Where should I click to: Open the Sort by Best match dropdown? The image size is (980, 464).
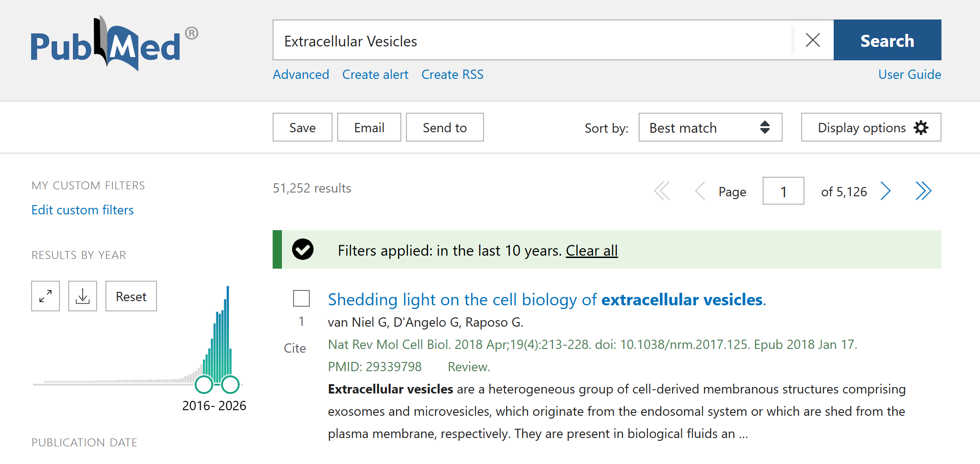click(710, 128)
